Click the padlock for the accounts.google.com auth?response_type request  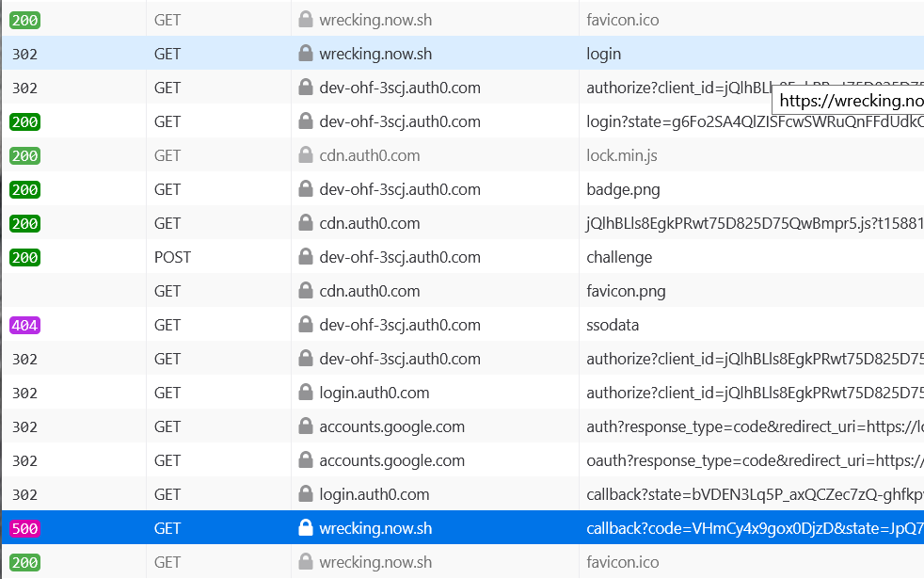[305, 426]
